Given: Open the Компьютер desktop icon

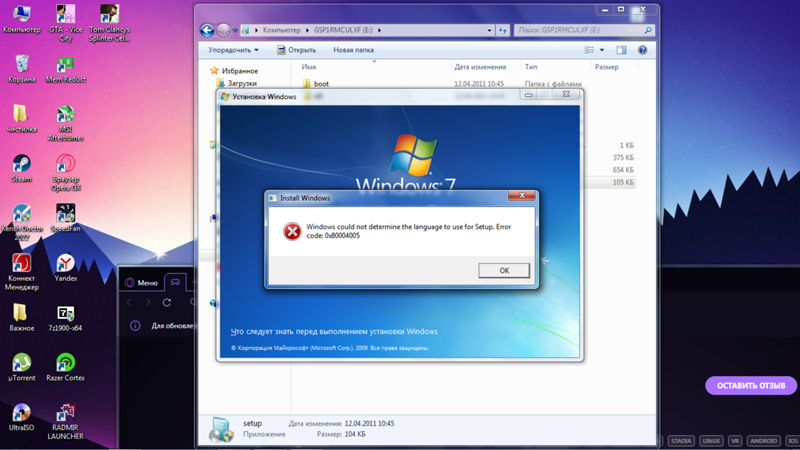Looking at the screenshot, I should click(x=21, y=19).
